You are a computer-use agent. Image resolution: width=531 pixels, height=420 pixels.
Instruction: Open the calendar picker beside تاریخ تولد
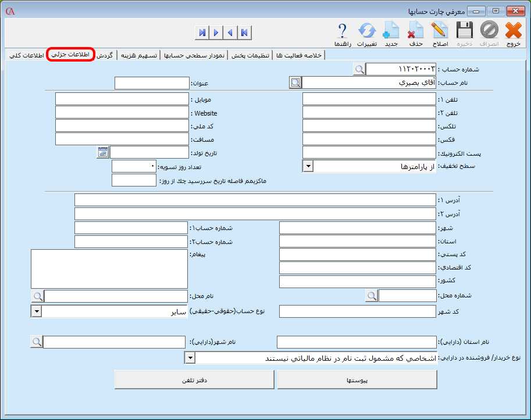click(102, 152)
